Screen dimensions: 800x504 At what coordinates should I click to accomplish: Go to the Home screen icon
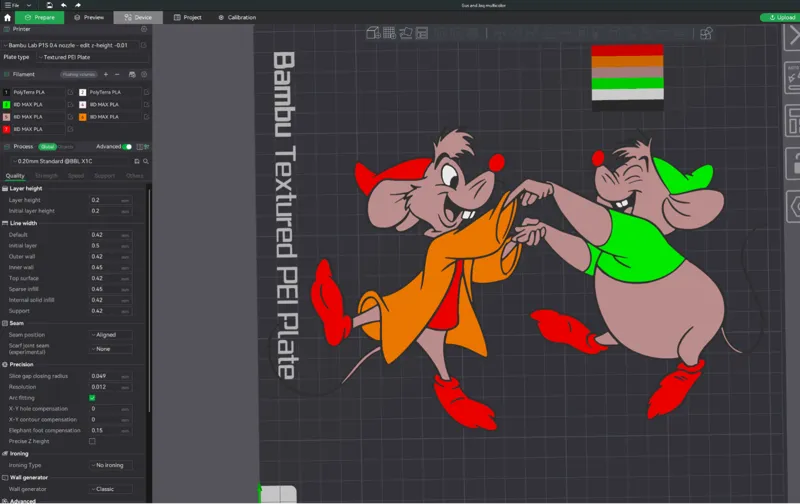[7, 17]
